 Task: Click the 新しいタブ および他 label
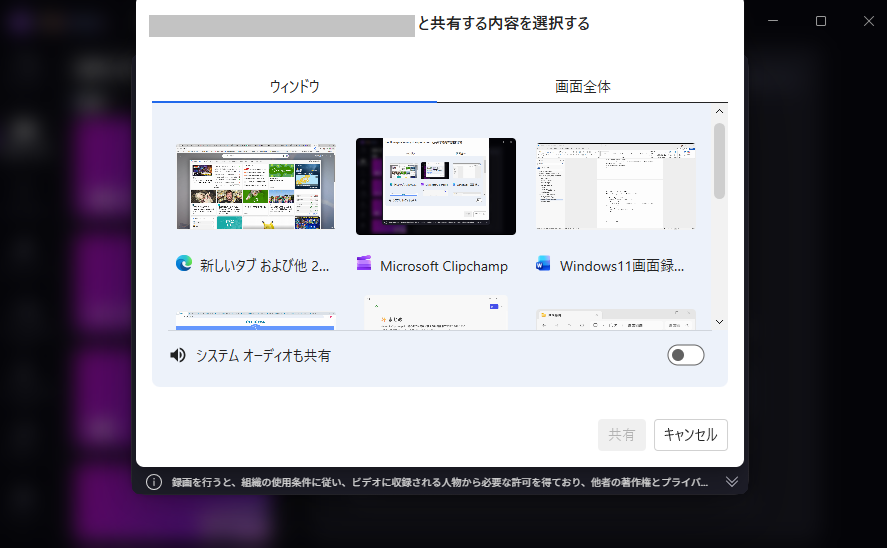[x=264, y=265]
